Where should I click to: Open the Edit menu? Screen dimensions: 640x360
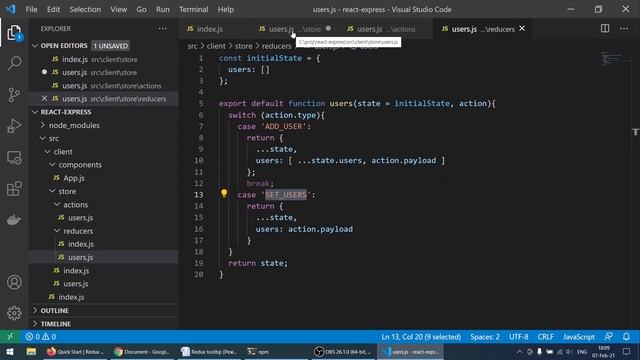[53, 9]
